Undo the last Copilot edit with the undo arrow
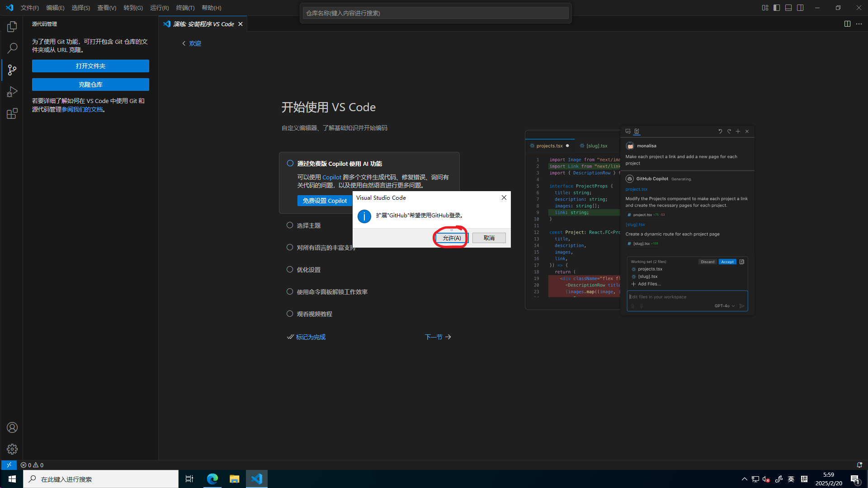This screenshot has width=868, height=488. pyautogui.click(x=720, y=131)
